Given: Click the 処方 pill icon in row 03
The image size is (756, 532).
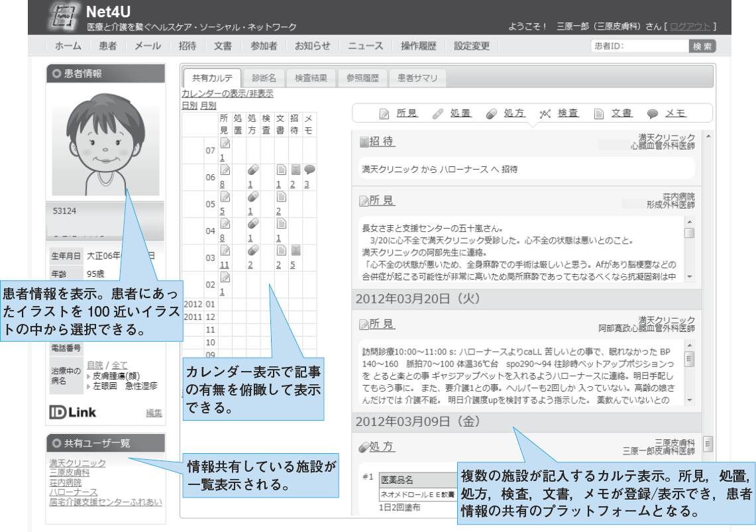Looking at the screenshot, I should point(253,250).
